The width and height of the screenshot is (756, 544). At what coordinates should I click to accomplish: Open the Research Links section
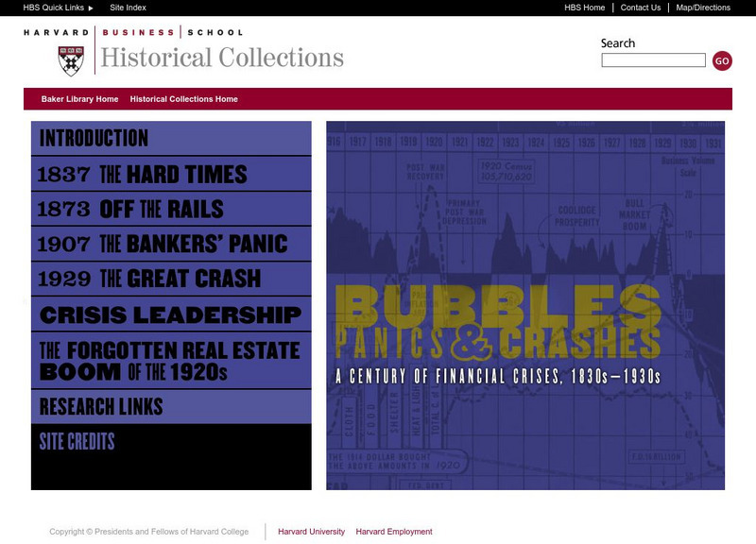tap(171, 407)
